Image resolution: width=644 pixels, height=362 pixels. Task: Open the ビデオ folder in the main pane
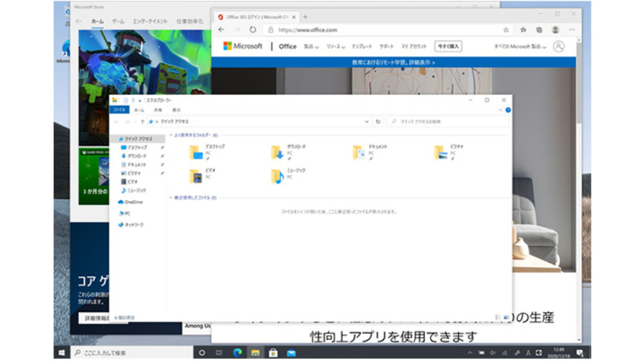203,176
